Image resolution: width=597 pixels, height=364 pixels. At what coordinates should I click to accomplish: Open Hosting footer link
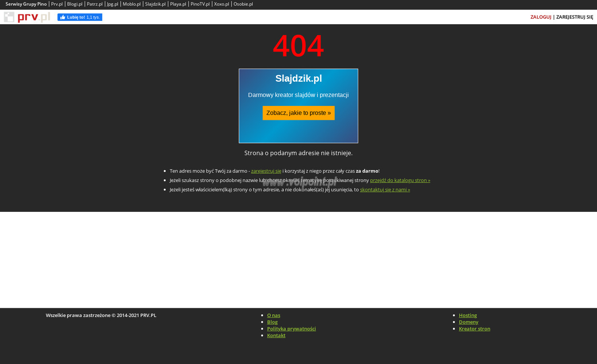click(x=468, y=315)
